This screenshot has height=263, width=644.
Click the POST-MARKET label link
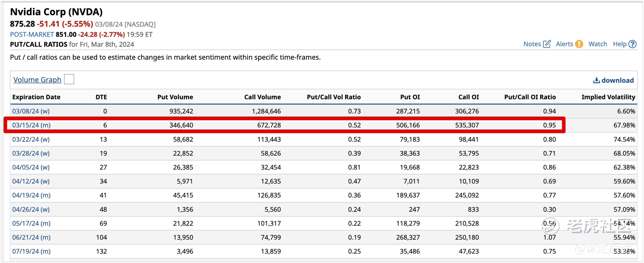[x=32, y=34]
